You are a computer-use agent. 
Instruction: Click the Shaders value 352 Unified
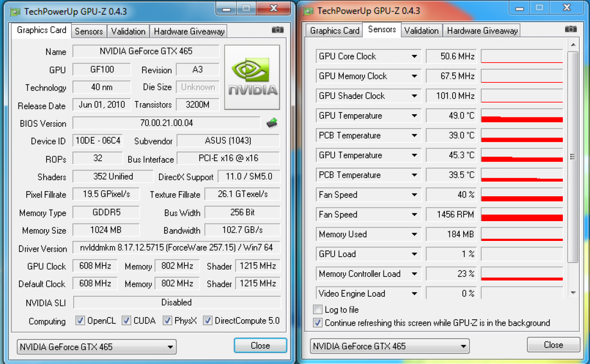(113, 176)
